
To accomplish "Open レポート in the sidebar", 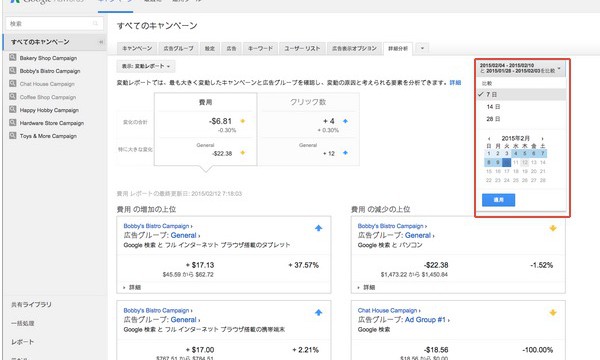I will click(23, 342).
